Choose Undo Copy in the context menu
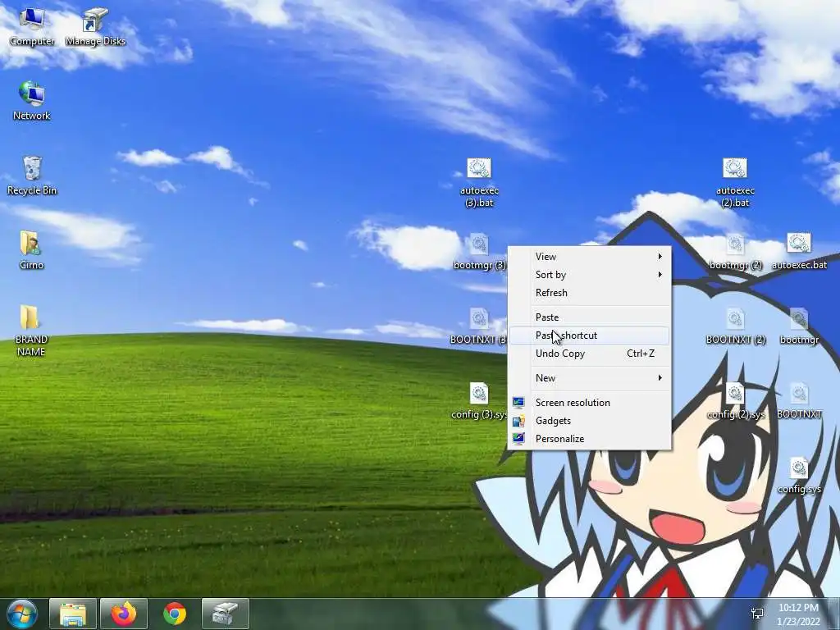Image resolution: width=840 pixels, height=630 pixels. 589,354
